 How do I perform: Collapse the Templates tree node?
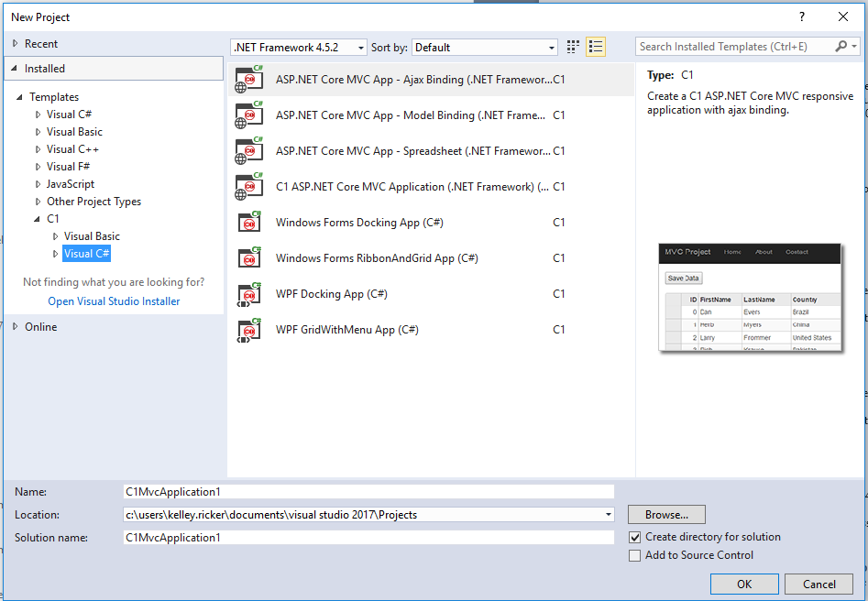click(x=19, y=97)
